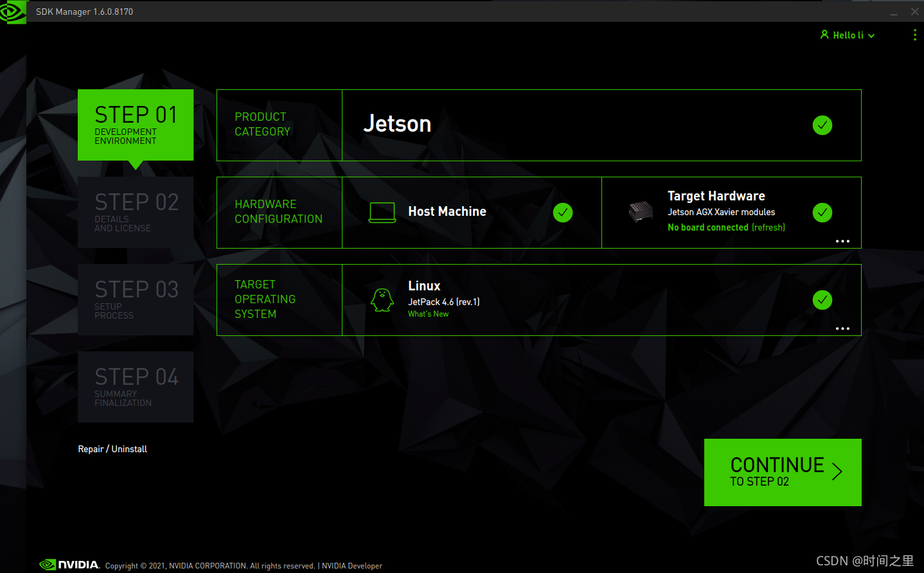Open the What's New link
The image size is (924, 573).
[429, 314]
